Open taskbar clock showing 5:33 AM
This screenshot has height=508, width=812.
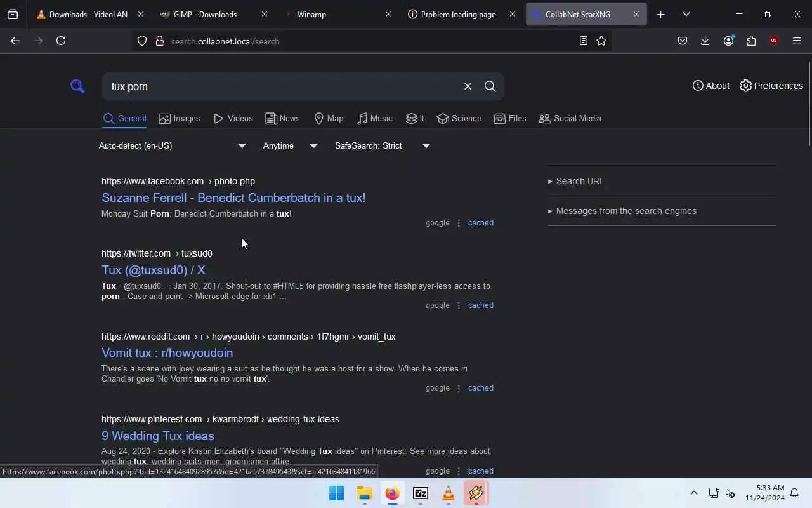(764, 493)
